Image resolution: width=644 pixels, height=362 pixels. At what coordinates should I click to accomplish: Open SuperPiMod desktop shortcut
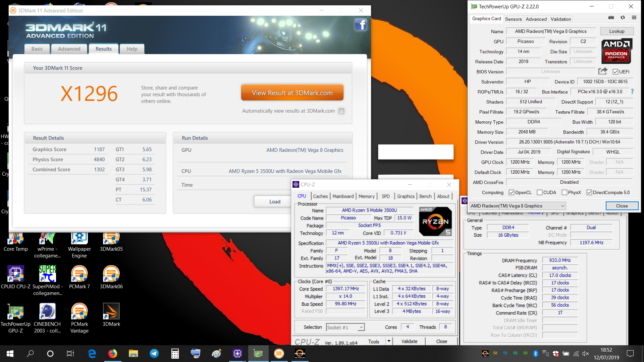pos(48,281)
